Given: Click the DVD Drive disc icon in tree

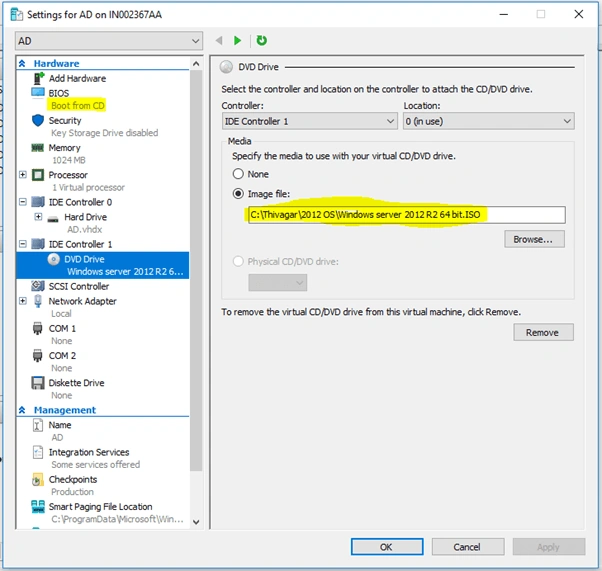Looking at the screenshot, I should pyautogui.click(x=53, y=260).
